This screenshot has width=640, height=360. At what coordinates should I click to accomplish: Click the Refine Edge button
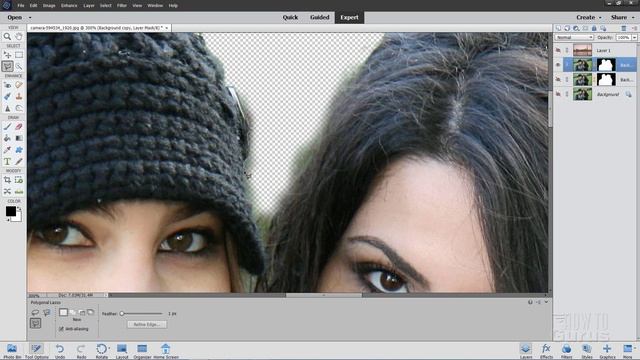click(147, 324)
